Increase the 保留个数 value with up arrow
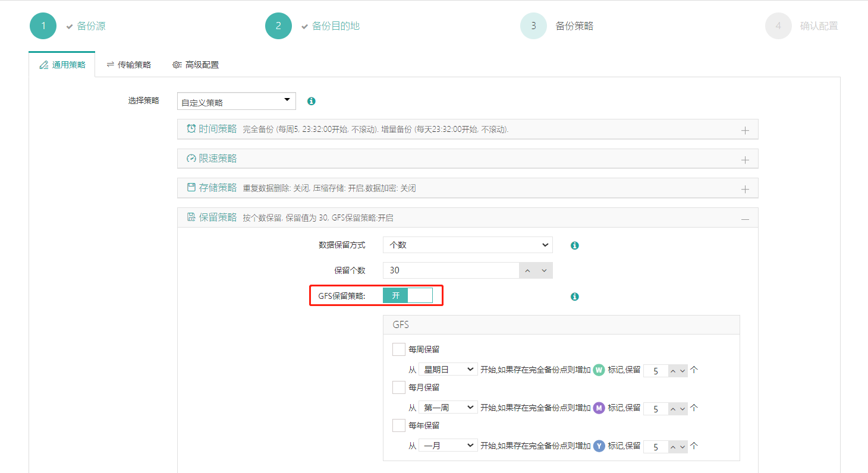 (x=527, y=271)
